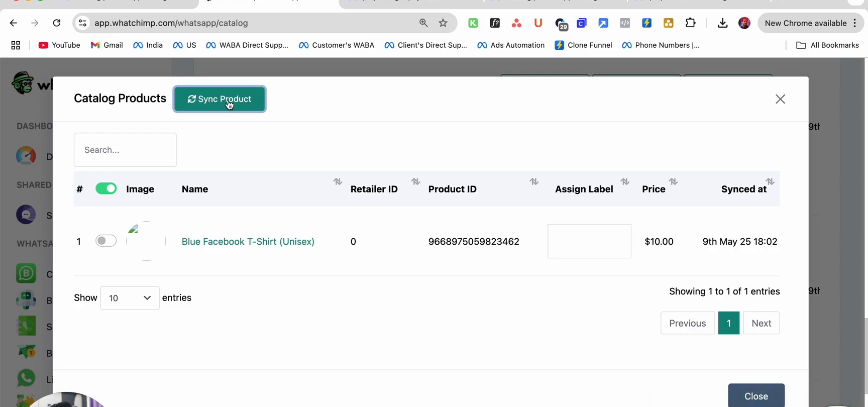
Task: Sort table by Synced at column arrows
Action: click(x=770, y=181)
